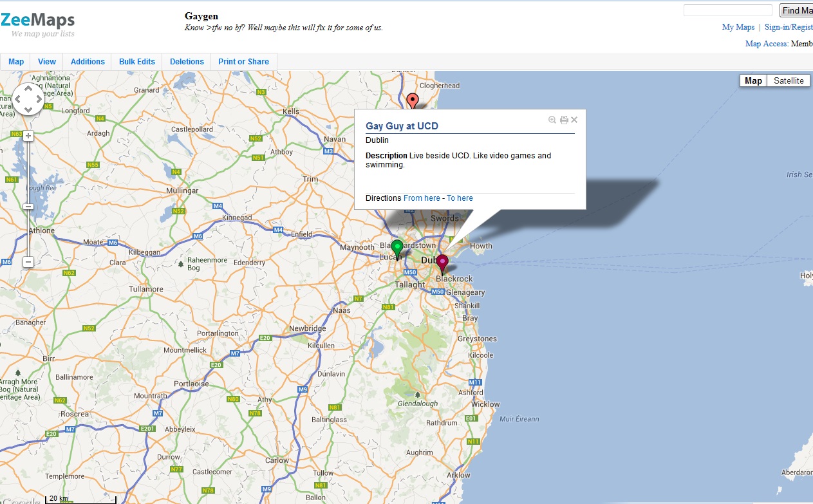Click the Map Access link
813x504 pixels.
coord(766,44)
